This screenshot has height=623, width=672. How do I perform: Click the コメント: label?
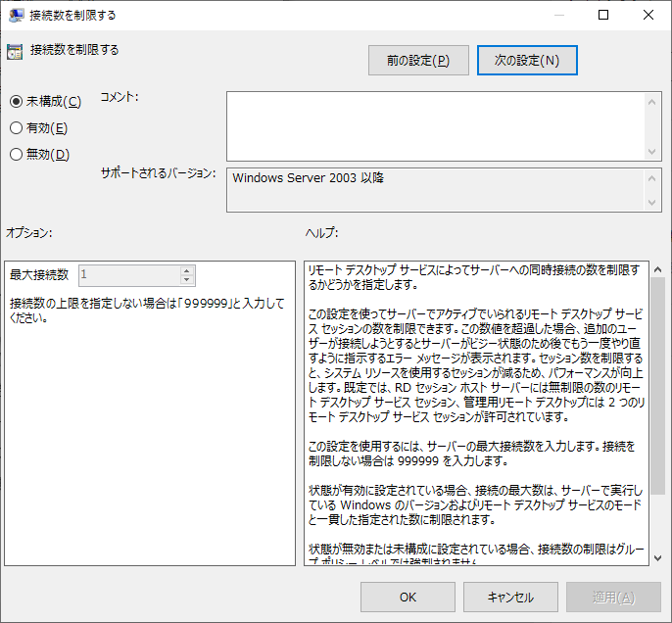pyautogui.click(x=120, y=97)
